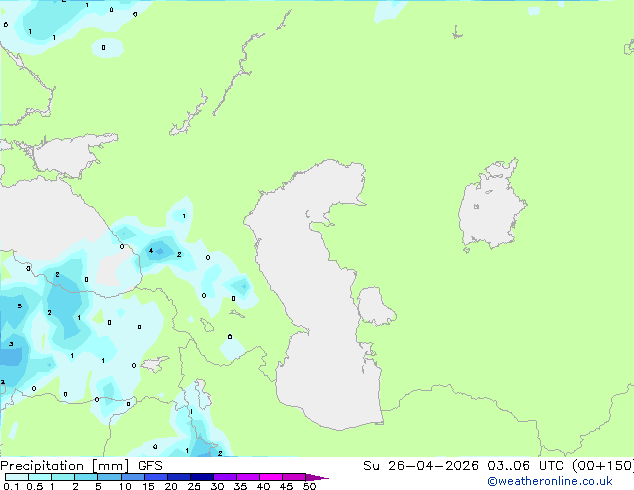Click the legend label '35'

(x=240, y=486)
